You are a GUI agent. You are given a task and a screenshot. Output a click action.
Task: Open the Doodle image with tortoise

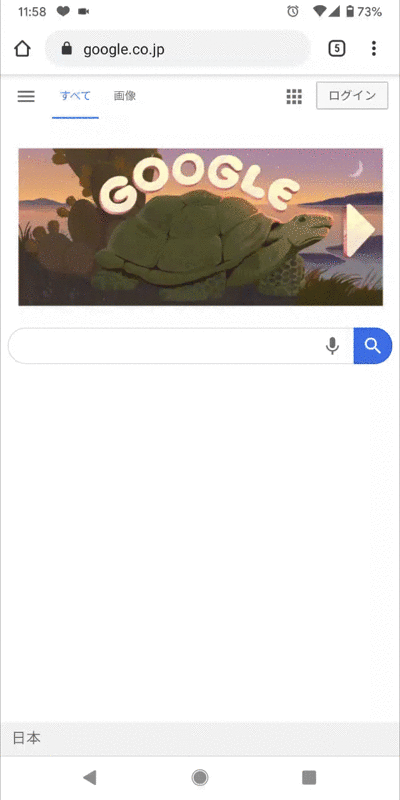(201, 227)
